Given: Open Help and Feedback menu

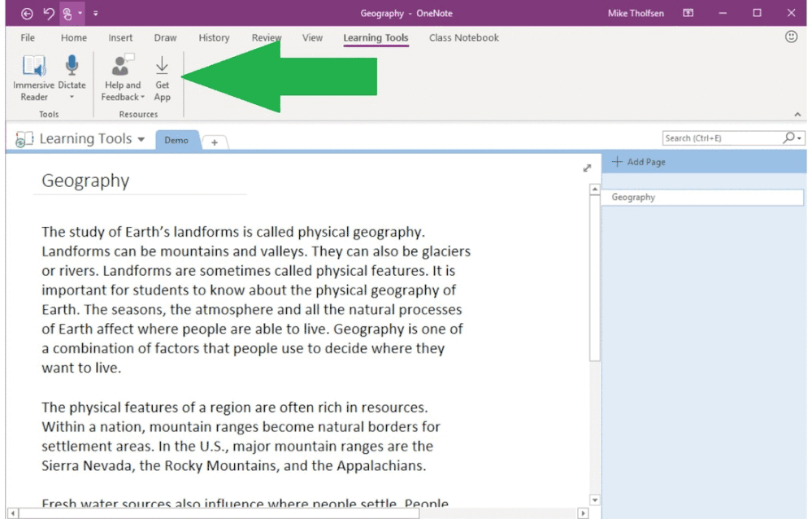Looking at the screenshot, I should (x=123, y=78).
